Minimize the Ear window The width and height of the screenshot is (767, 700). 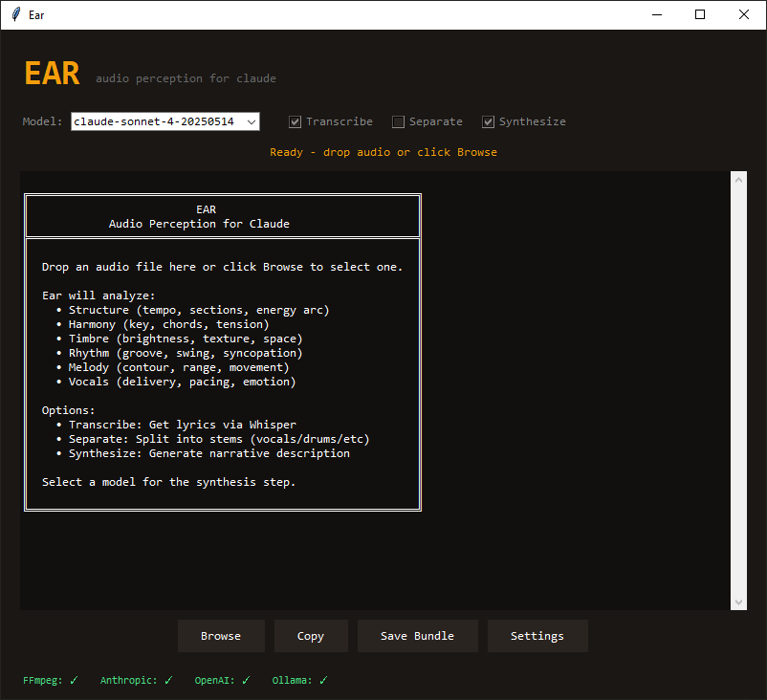(x=657, y=14)
